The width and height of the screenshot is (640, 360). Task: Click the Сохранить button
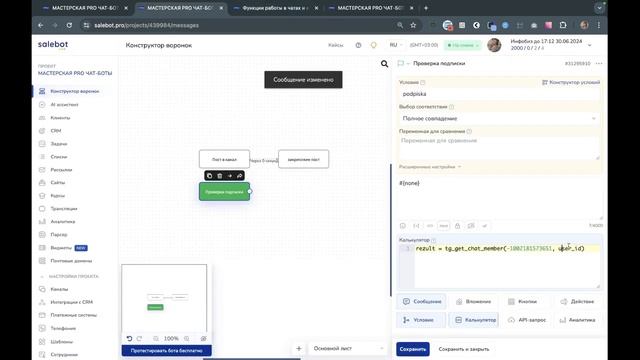click(x=413, y=349)
